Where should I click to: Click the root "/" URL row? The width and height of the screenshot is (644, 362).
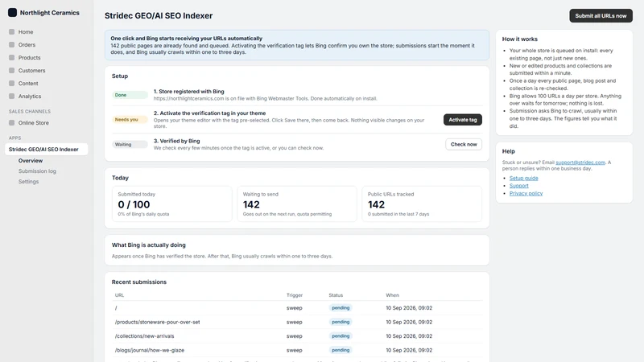pyautogui.click(x=297, y=308)
